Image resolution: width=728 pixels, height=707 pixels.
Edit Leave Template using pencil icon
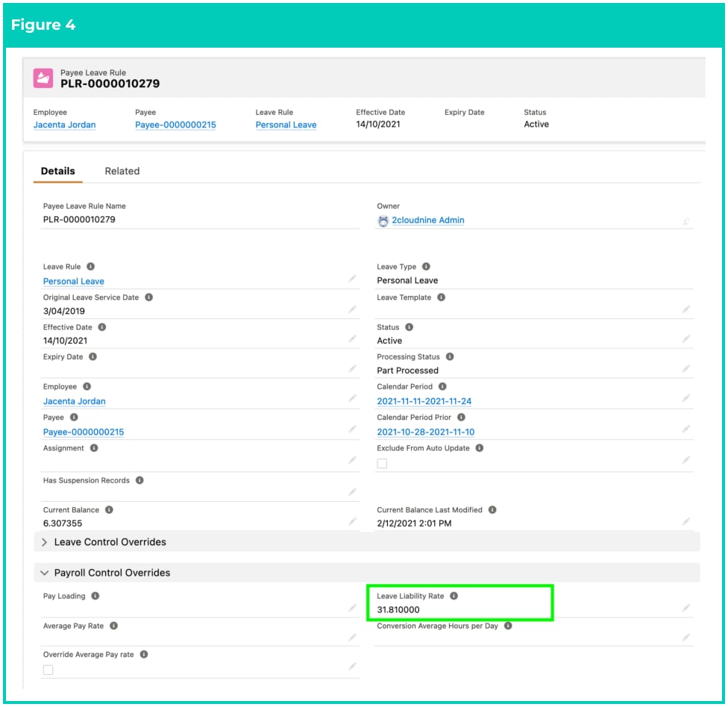pyautogui.click(x=685, y=309)
